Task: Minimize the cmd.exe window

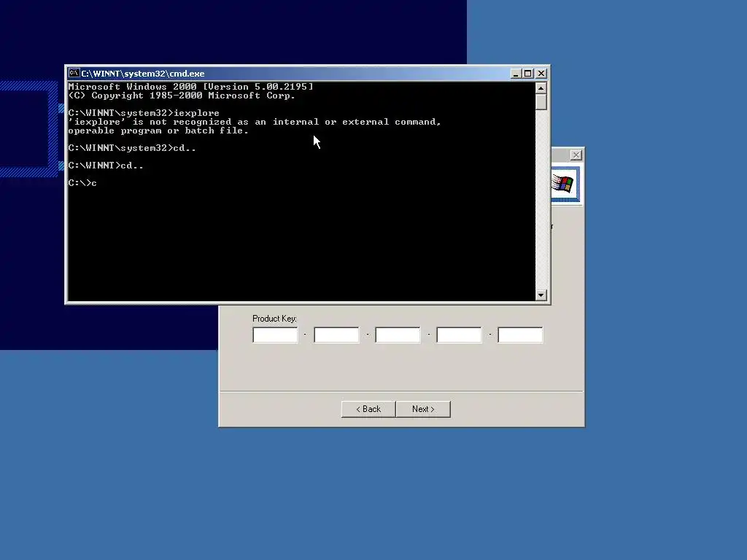Action: (516, 74)
